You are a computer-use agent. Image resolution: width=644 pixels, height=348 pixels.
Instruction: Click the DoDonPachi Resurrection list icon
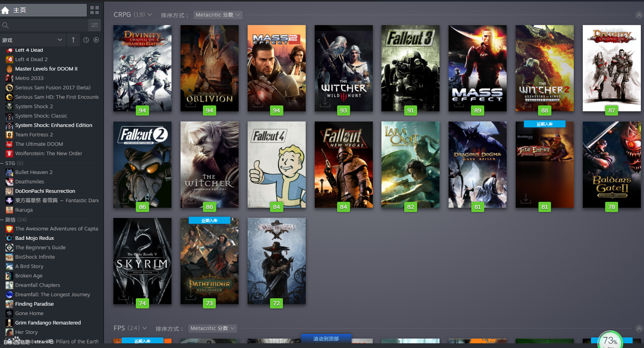click(x=9, y=191)
